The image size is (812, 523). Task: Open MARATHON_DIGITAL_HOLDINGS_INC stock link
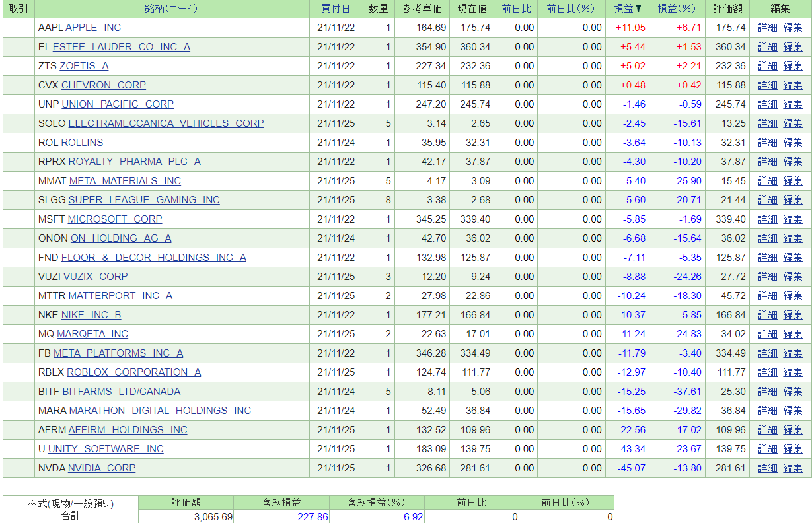click(x=160, y=411)
